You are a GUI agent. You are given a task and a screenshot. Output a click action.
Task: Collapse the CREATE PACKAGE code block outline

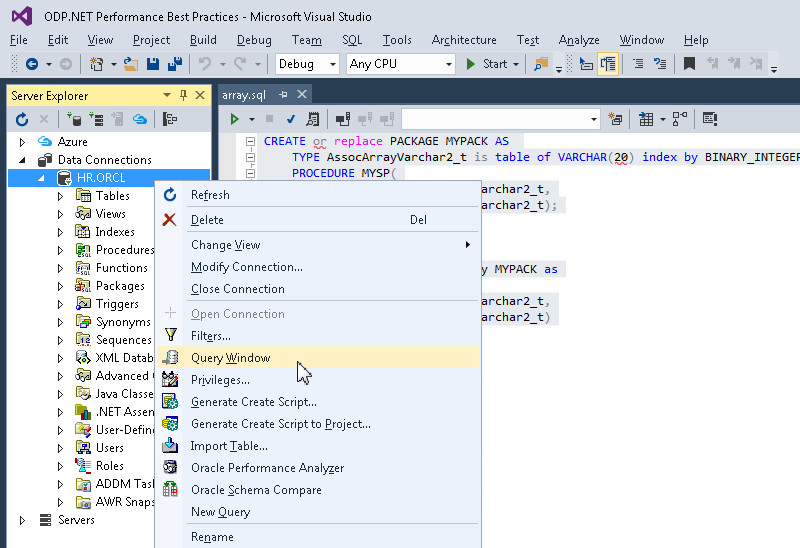250,141
